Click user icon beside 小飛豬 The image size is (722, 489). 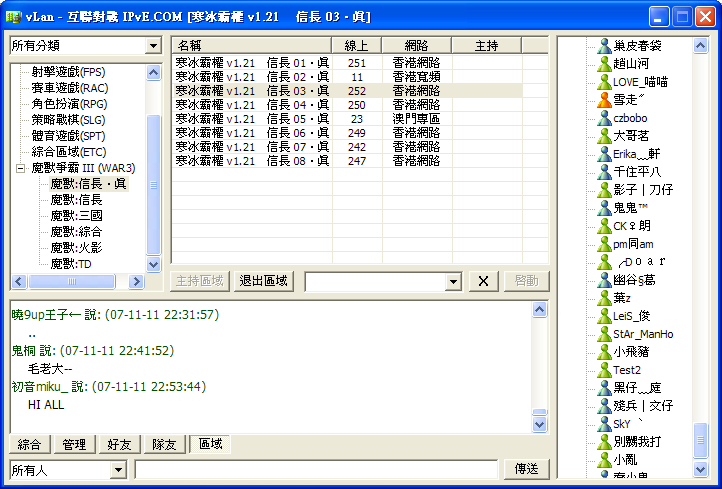pyautogui.click(x=604, y=352)
